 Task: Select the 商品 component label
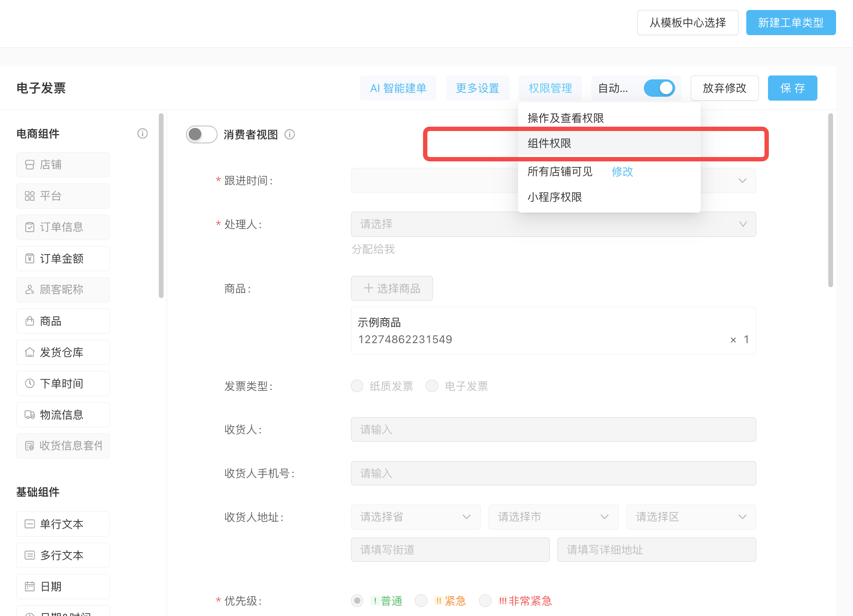[51, 321]
